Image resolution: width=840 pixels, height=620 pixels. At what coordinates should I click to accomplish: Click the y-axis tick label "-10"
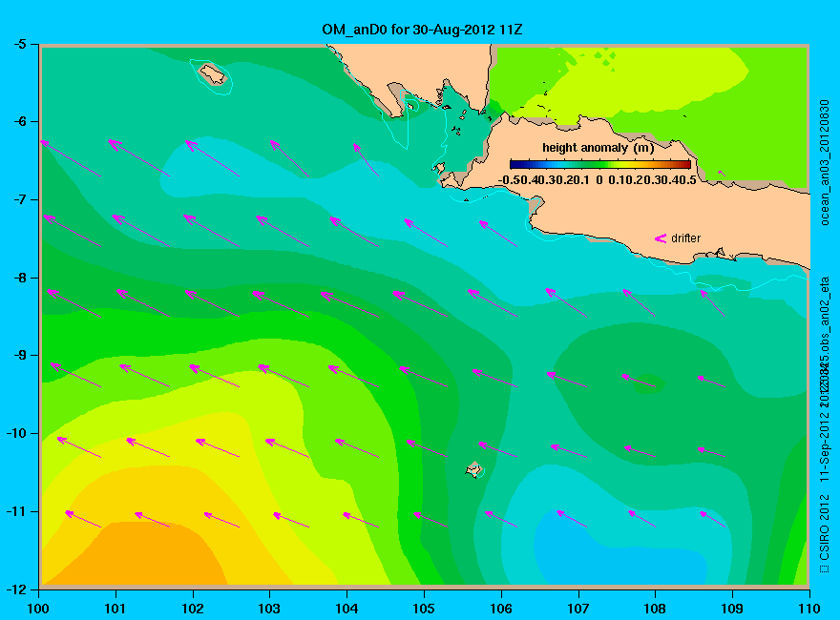[x=16, y=433]
